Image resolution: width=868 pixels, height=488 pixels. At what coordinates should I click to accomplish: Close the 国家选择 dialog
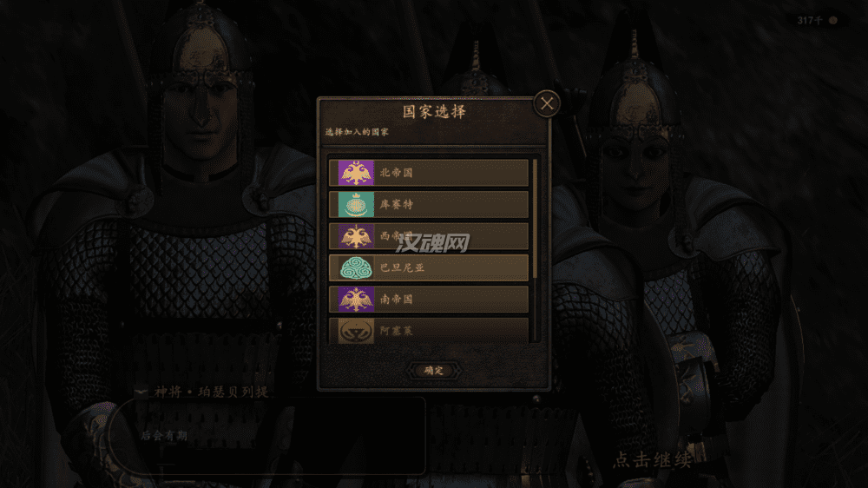coord(547,103)
